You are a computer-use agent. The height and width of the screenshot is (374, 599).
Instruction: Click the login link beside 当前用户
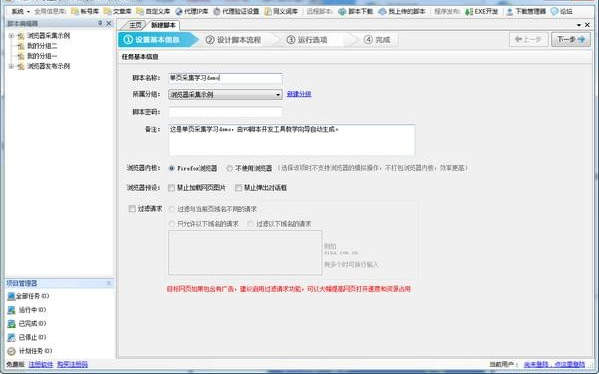(554, 364)
